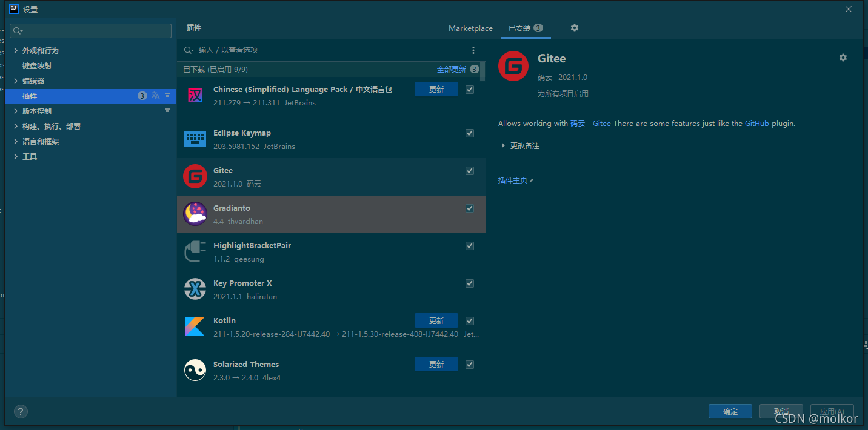Uncheck the Key Promoter X plugin
Viewport: 868px width, 430px height.
[x=470, y=283]
